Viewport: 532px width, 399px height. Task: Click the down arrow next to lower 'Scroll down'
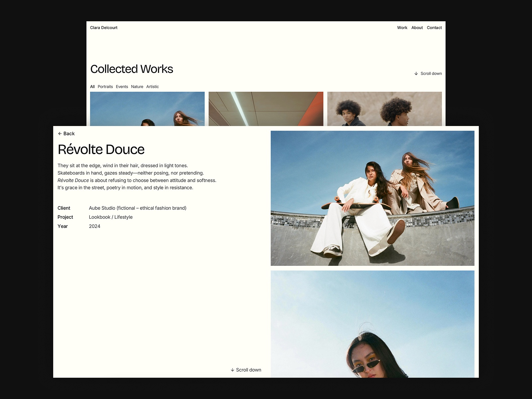tap(232, 370)
